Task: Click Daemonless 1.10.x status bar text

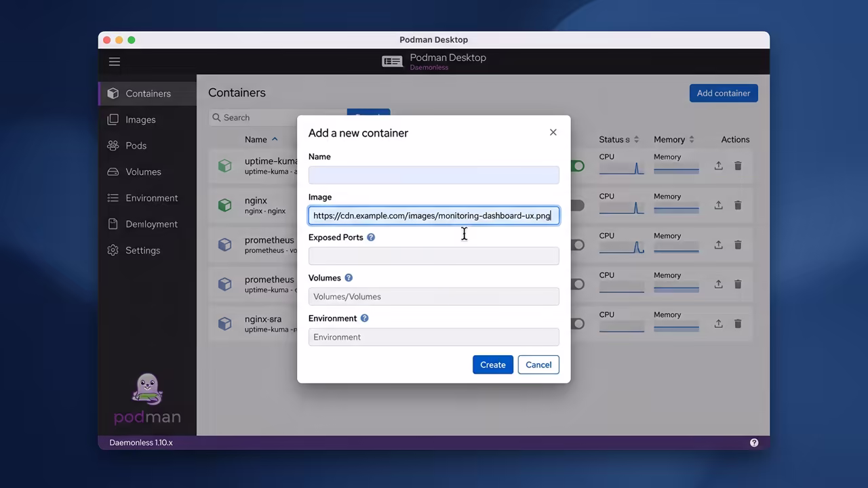Action: coord(141,443)
